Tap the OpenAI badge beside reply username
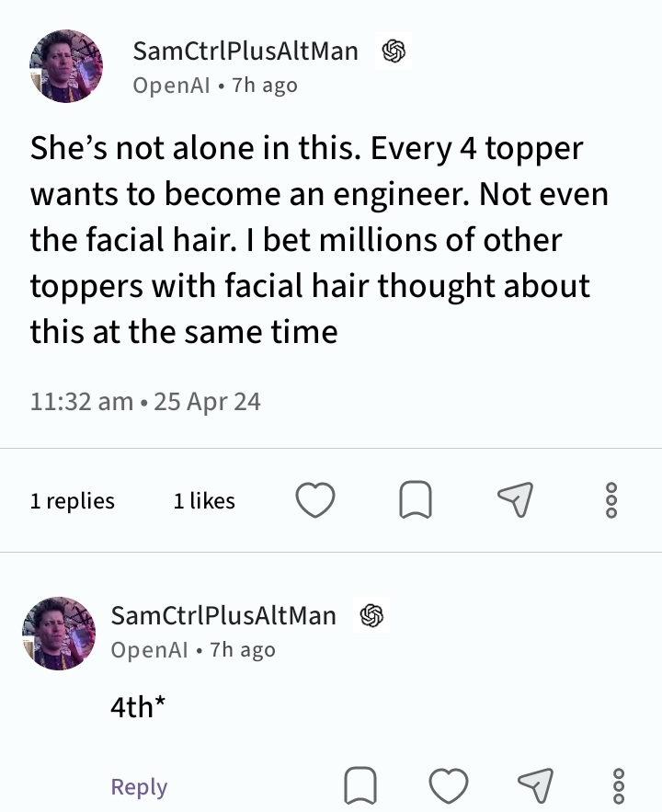Viewport: 662px width, 812px height. coord(371,615)
